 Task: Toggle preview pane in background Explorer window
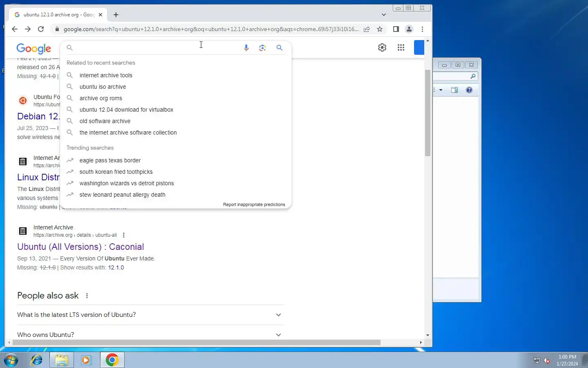click(454, 90)
